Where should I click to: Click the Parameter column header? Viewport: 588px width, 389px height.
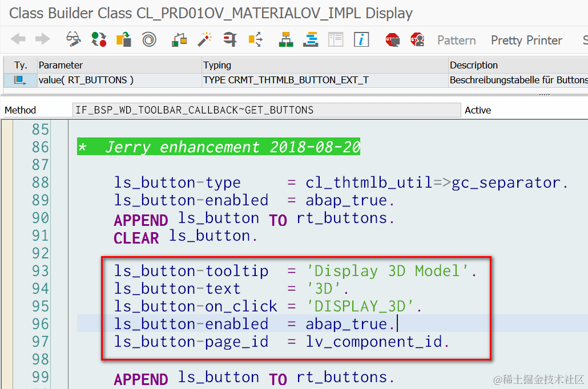(x=119, y=65)
